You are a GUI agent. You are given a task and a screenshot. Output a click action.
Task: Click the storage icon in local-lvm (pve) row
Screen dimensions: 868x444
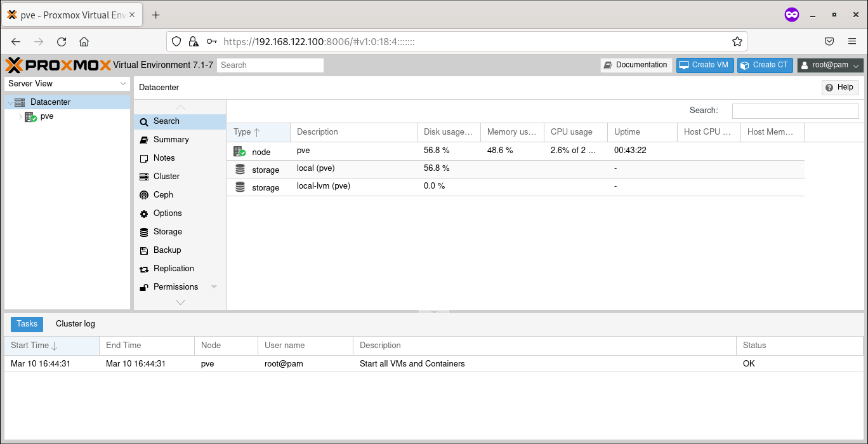(x=240, y=187)
